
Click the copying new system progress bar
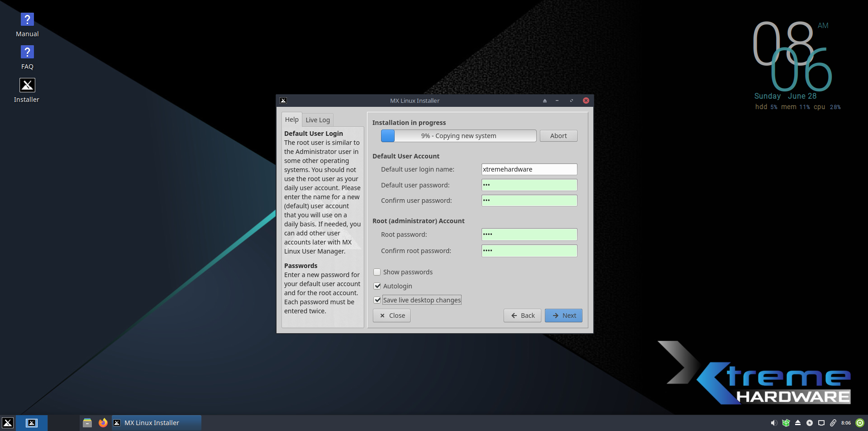click(458, 136)
